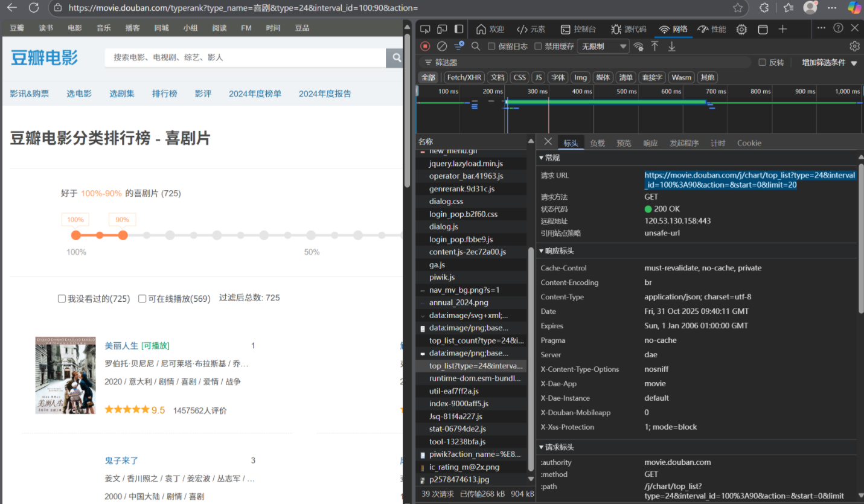Switch to the 预览 tab
Viewport: 864px width, 504px height.
[624, 143]
